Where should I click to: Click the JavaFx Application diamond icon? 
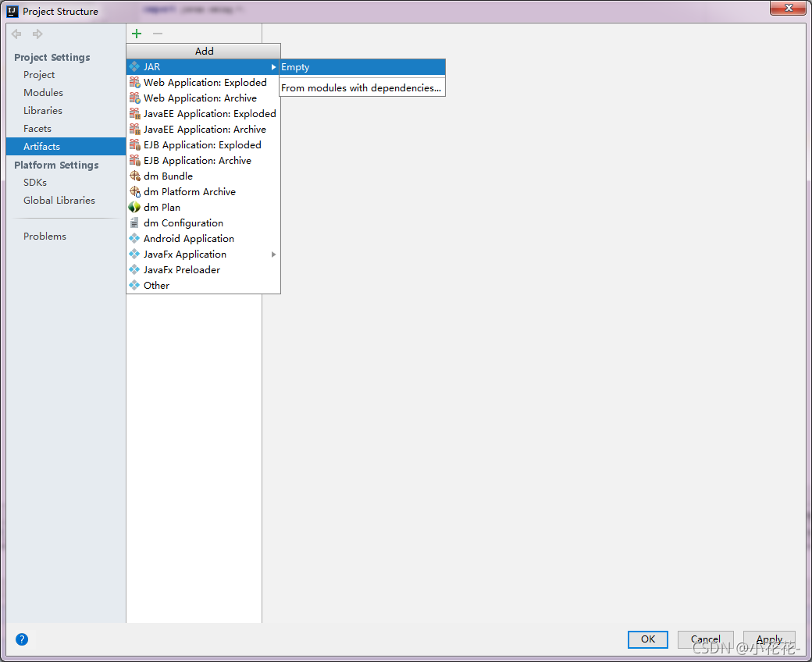pyautogui.click(x=134, y=254)
